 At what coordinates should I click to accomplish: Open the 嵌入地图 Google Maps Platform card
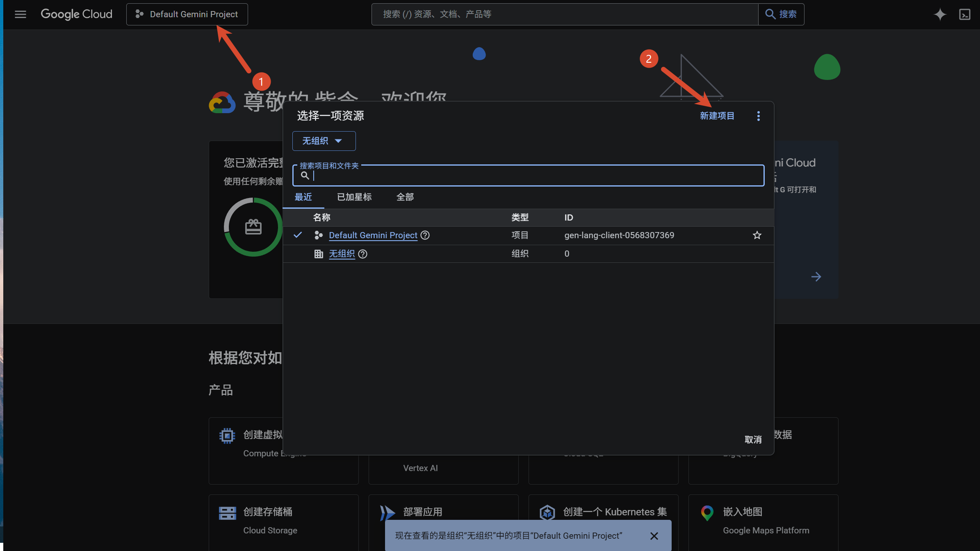click(763, 522)
